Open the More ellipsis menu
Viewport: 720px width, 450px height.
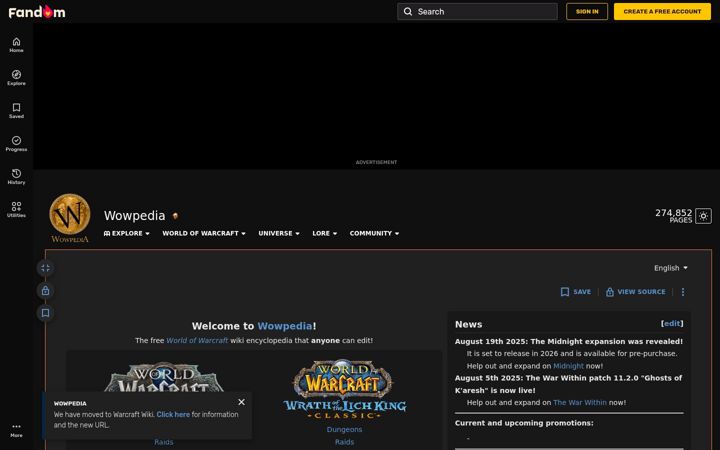click(16, 430)
